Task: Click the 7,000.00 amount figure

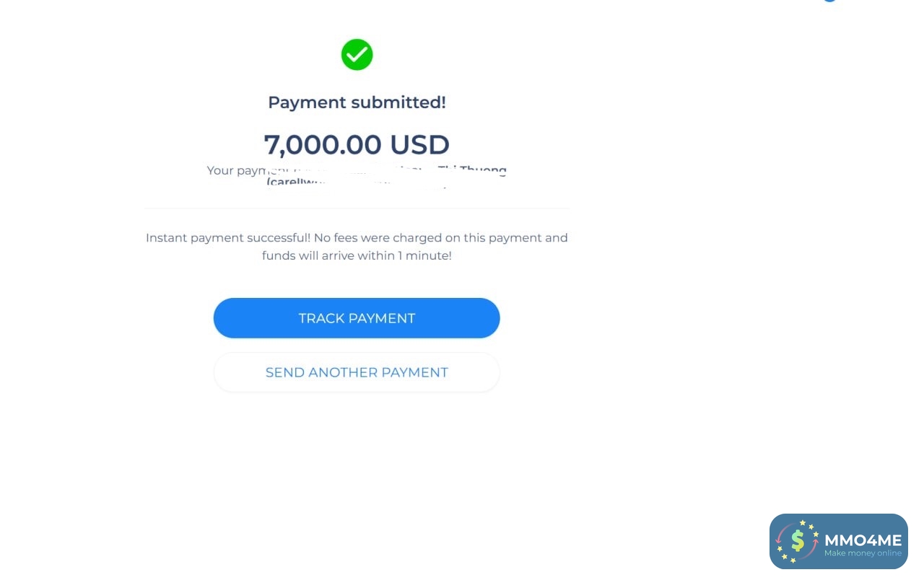Action: pyautogui.click(x=322, y=145)
